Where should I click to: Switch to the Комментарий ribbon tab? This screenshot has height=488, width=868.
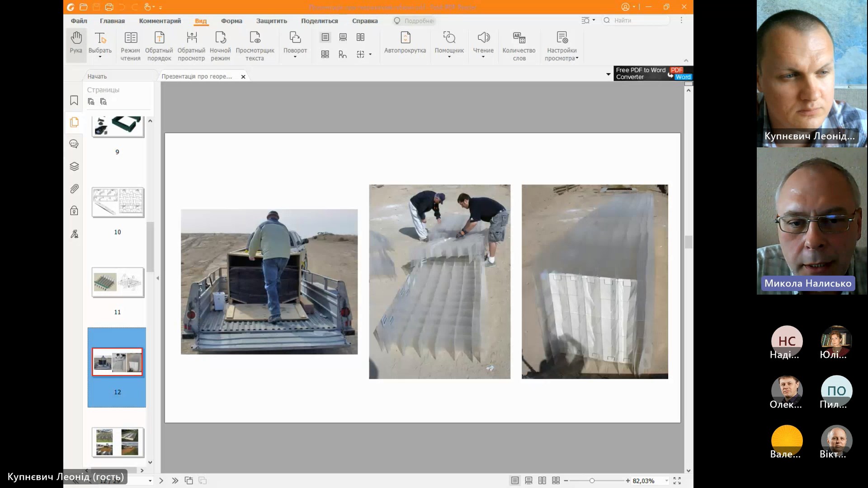[x=160, y=21]
